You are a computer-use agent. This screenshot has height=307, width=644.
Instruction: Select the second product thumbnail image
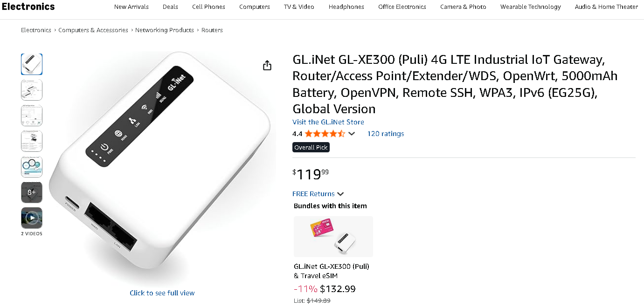coord(32,90)
